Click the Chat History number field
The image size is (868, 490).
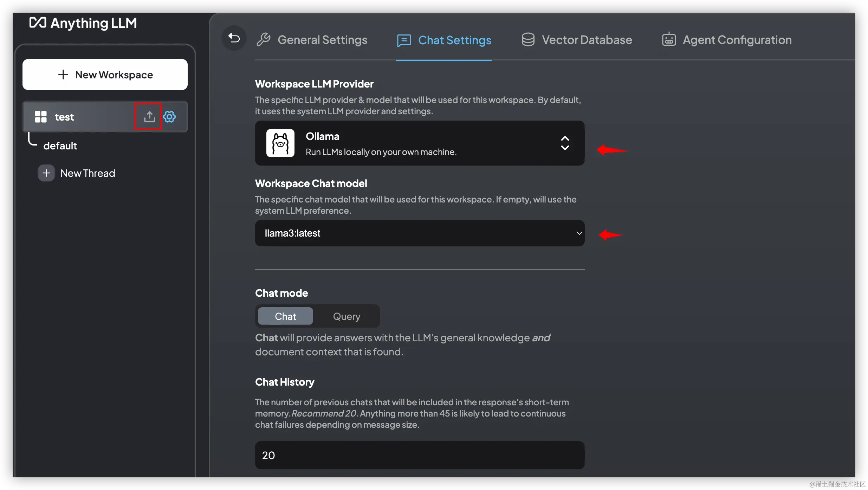coord(420,455)
